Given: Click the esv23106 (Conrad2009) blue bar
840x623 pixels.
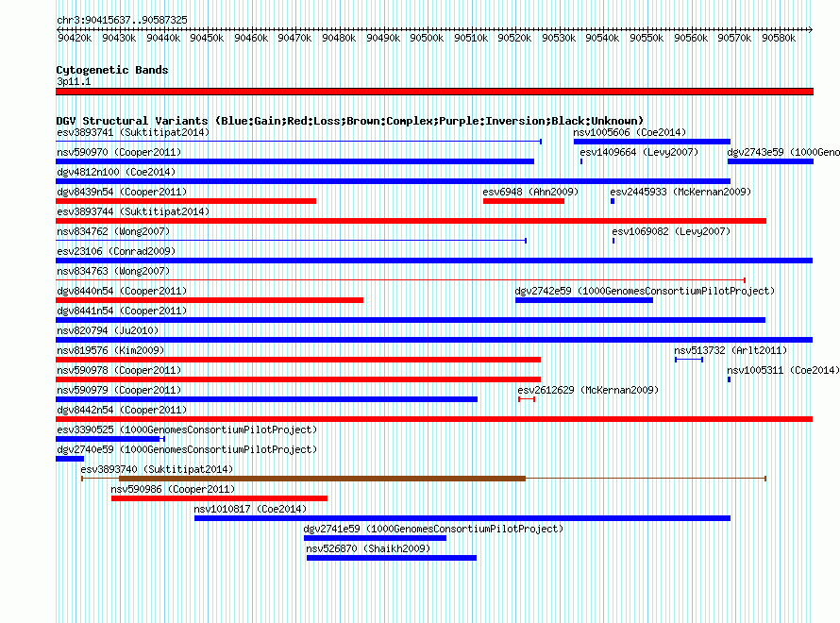Looking at the screenshot, I should (x=434, y=261).
